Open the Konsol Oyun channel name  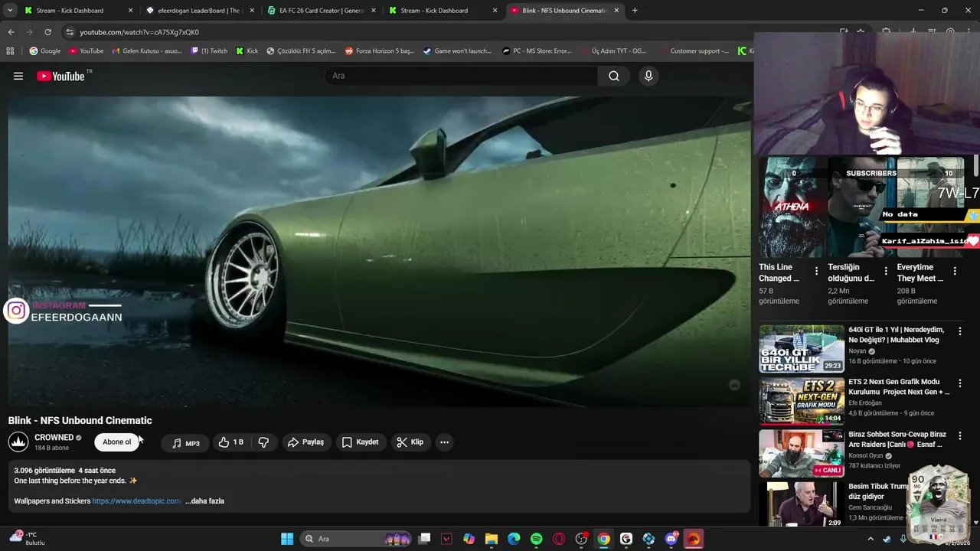tap(866, 456)
